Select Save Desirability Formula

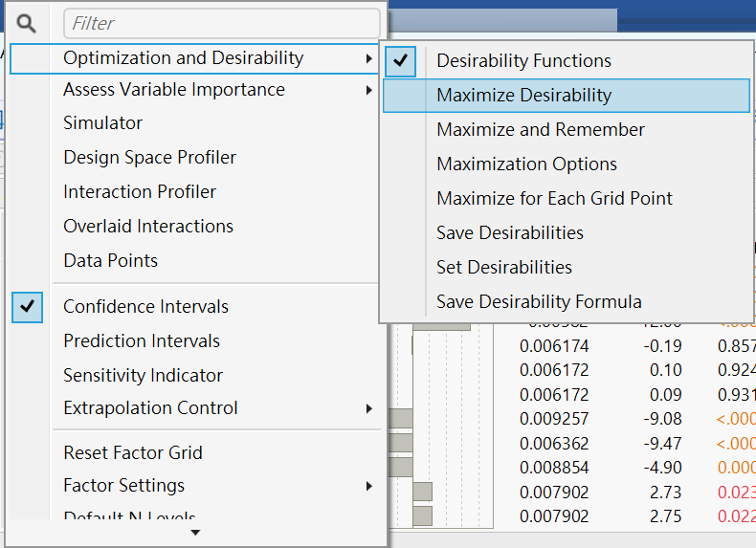pos(539,302)
